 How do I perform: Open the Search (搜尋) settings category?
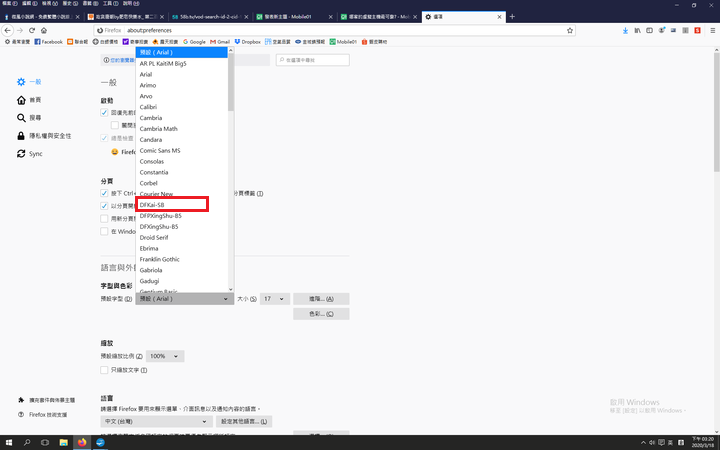29,118
